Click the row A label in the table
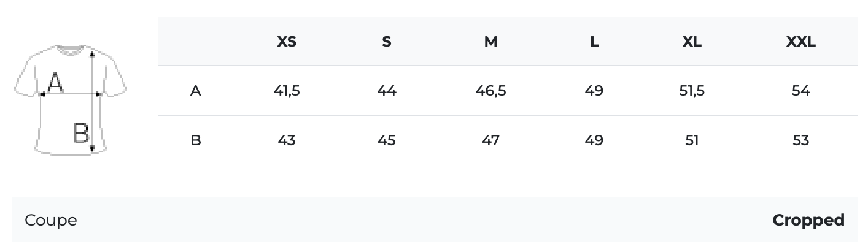 (195, 91)
